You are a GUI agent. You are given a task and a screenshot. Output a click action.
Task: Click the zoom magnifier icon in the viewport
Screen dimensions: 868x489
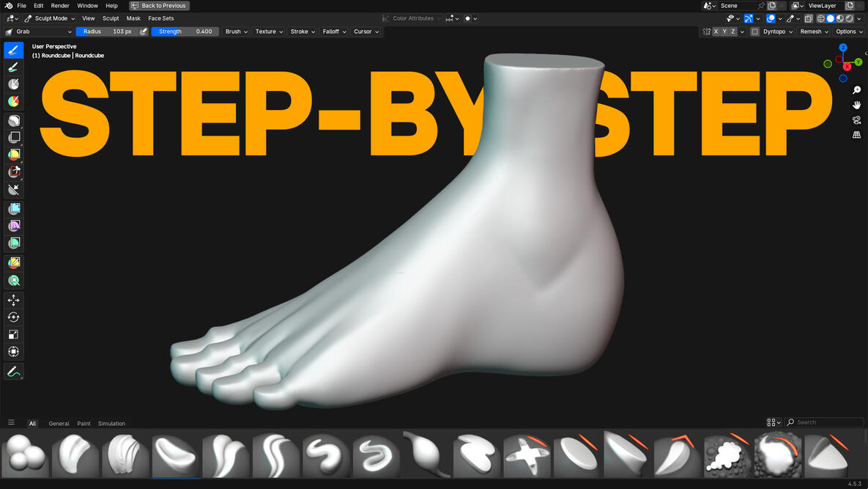(857, 89)
